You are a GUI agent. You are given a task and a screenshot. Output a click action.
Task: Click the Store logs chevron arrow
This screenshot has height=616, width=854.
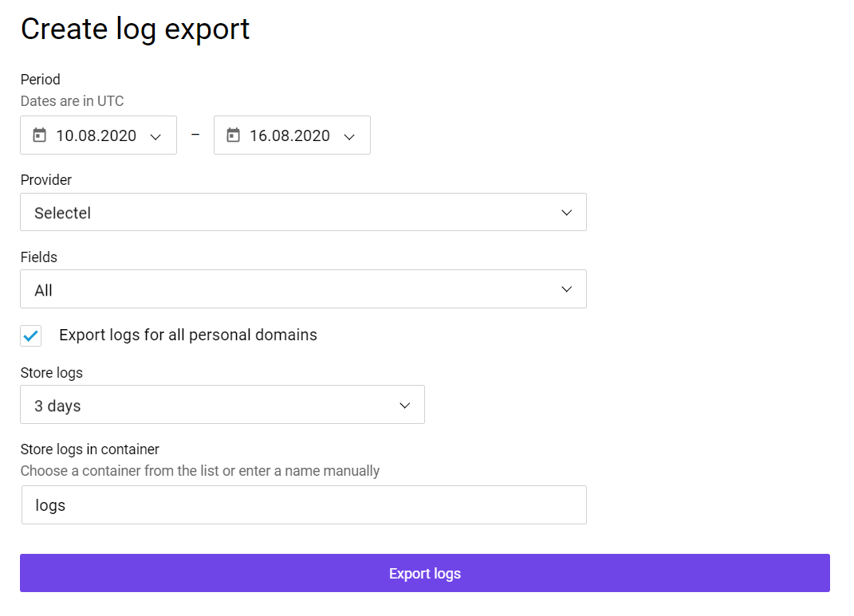pyautogui.click(x=404, y=406)
